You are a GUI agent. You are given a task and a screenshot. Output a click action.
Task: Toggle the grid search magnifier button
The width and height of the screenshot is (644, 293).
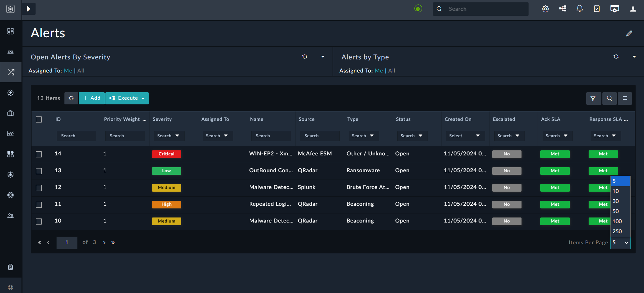click(x=610, y=98)
